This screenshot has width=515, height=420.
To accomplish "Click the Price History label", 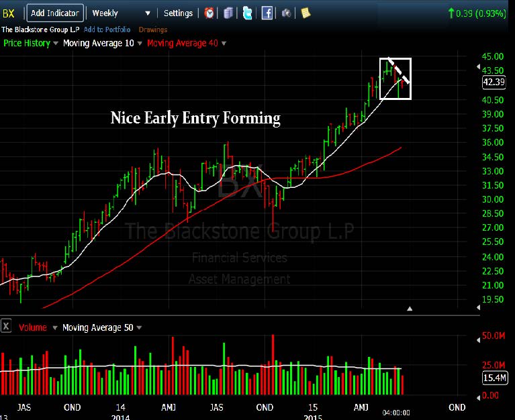I will coord(27,44).
